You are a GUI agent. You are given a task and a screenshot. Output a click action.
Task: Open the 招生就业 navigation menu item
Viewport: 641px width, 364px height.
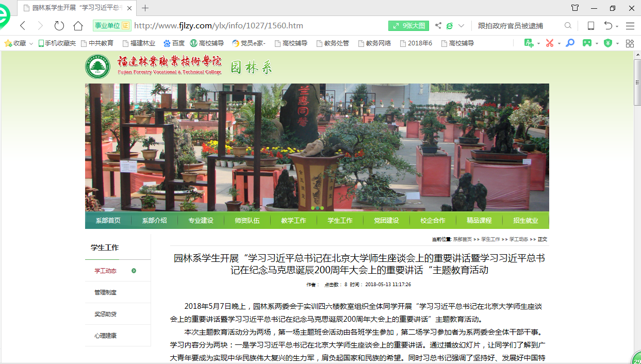tap(525, 220)
